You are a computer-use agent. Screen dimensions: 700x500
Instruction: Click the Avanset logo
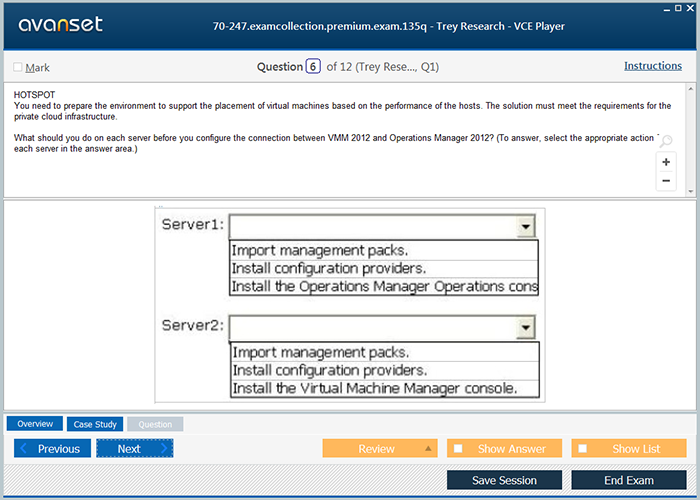[58, 25]
